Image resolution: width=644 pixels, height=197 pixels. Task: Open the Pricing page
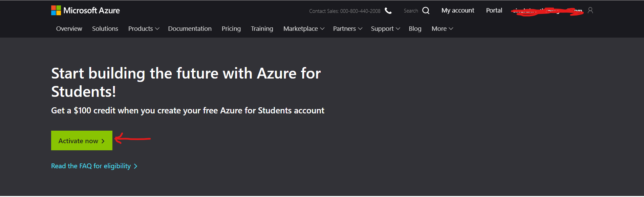point(231,29)
